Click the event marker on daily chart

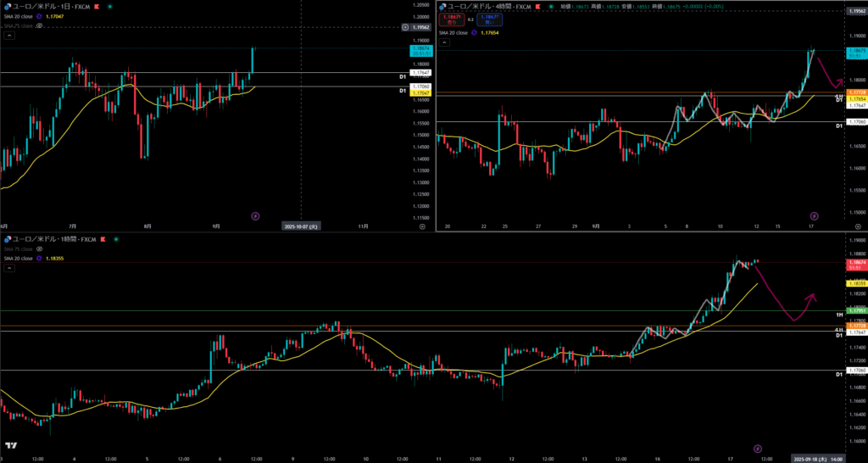[254, 216]
